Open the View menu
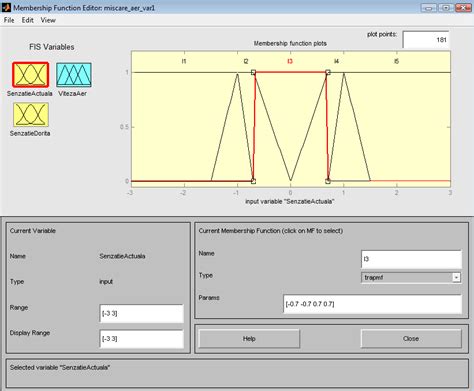The width and height of the screenshot is (474, 391). [x=48, y=20]
